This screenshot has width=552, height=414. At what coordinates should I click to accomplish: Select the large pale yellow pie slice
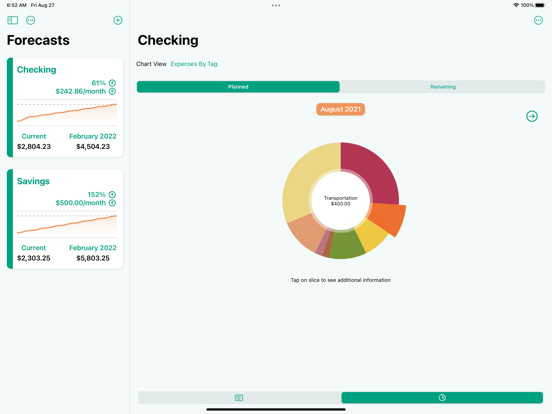tap(306, 180)
